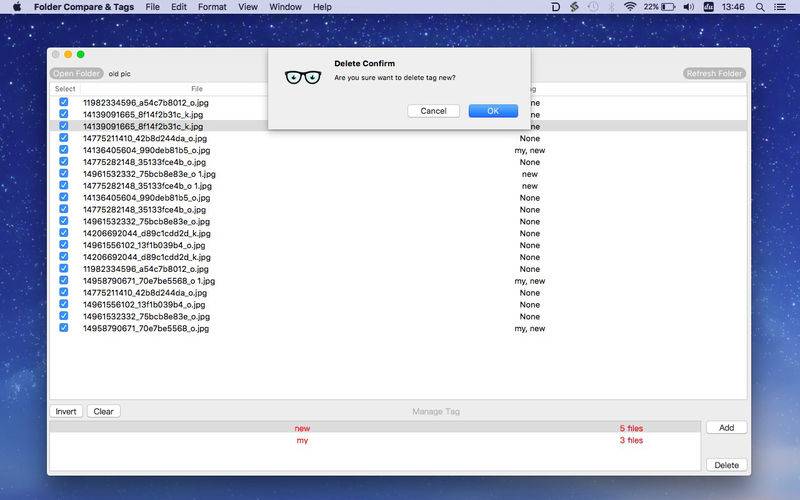Open the Format menu

[x=212, y=7]
